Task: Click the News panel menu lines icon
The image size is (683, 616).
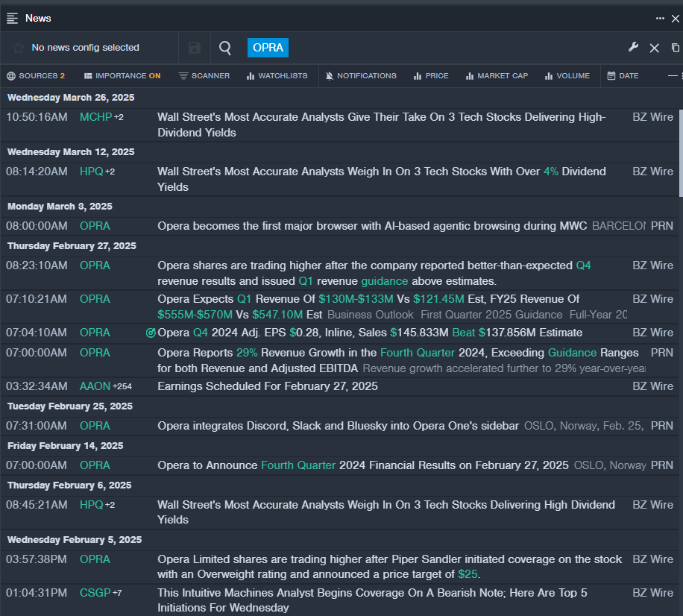Action: (12, 19)
